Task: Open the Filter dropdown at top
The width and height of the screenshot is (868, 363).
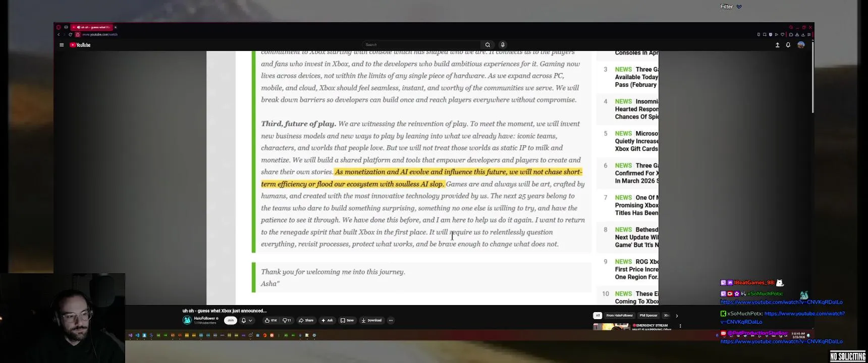Action: (731, 7)
